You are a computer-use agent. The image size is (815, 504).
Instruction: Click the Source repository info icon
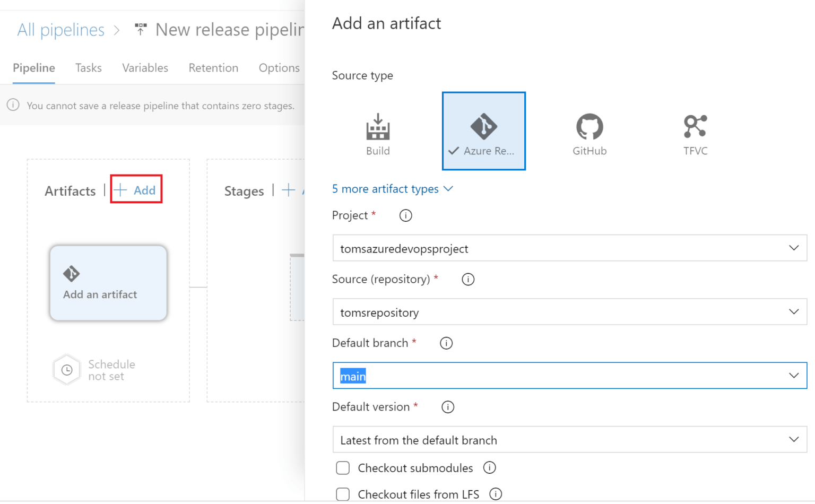(467, 279)
